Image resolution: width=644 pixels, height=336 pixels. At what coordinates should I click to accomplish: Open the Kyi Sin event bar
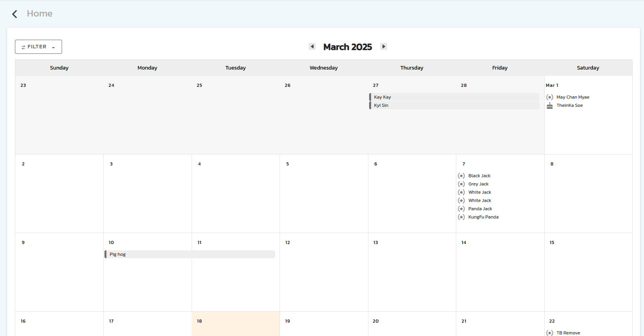[x=454, y=105]
